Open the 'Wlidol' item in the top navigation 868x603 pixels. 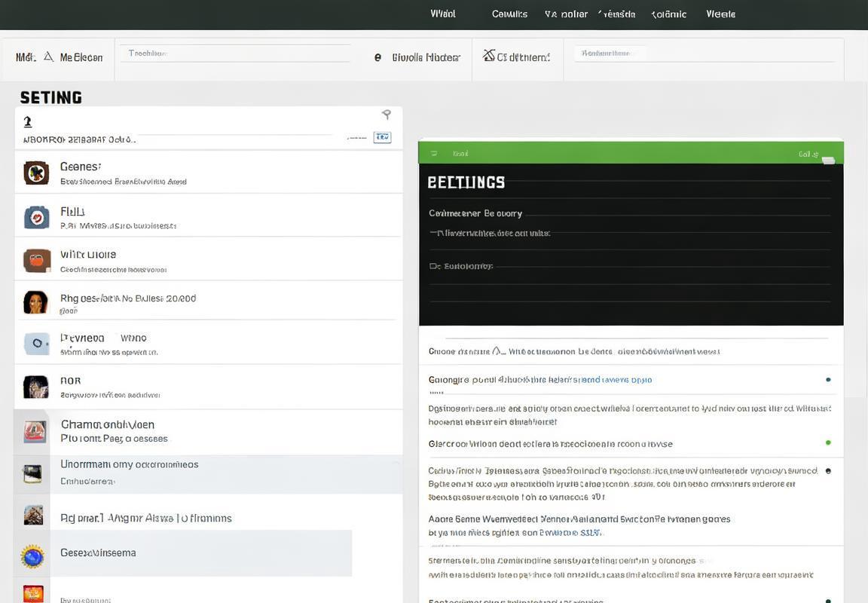pyautogui.click(x=443, y=14)
